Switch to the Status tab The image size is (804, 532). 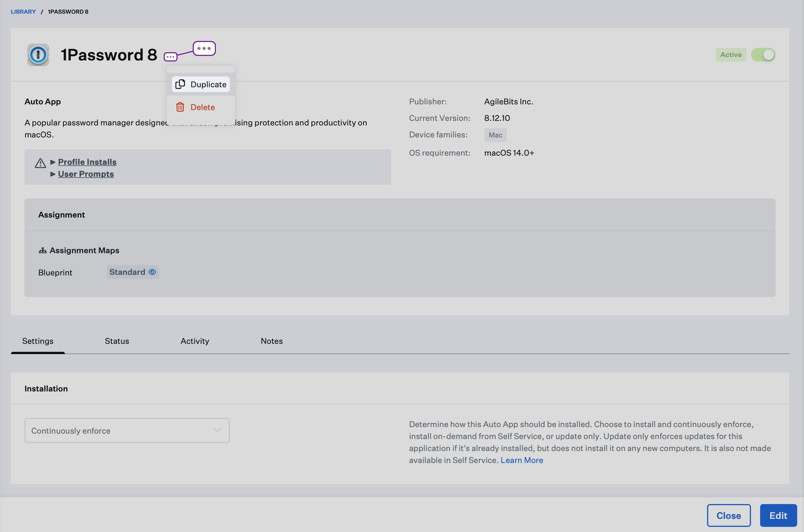coord(117,341)
